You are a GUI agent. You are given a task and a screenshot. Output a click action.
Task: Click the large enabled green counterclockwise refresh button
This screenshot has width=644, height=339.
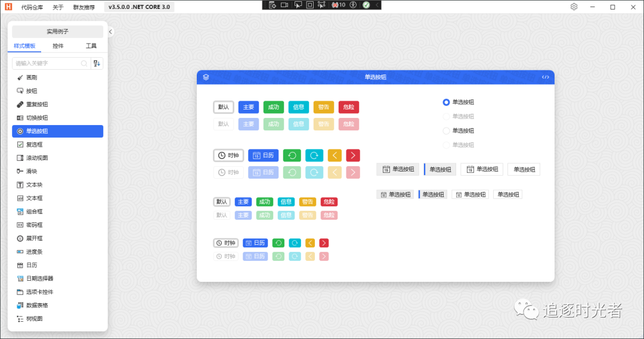click(x=292, y=155)
